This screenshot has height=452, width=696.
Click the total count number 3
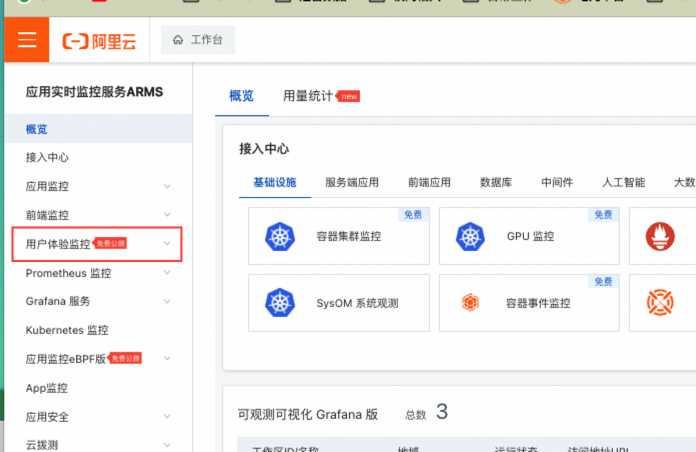click(x=442, y=412)
